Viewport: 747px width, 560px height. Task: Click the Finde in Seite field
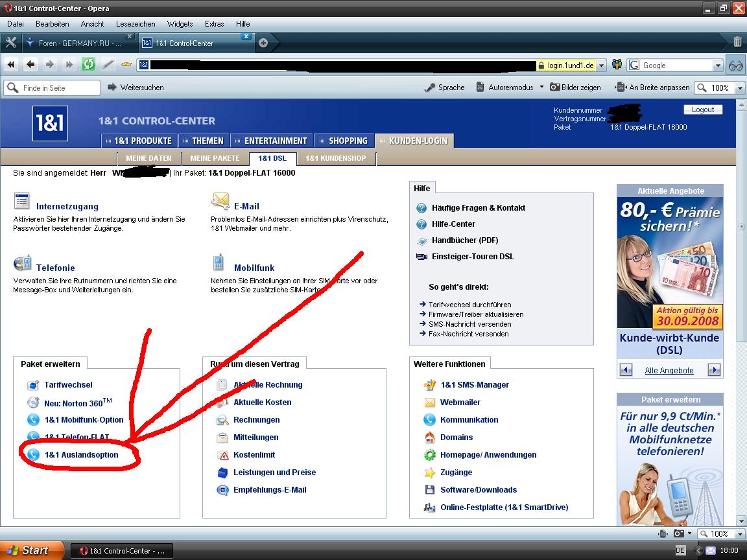[x=60, y=87]
